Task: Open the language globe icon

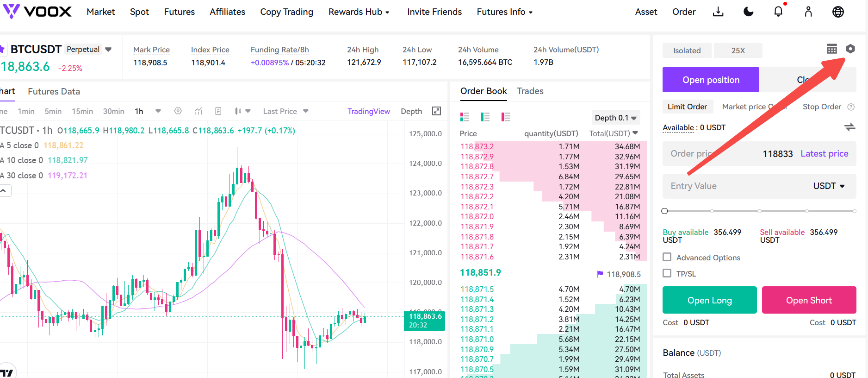Action: pyautogui.click(x=838, y=12)
